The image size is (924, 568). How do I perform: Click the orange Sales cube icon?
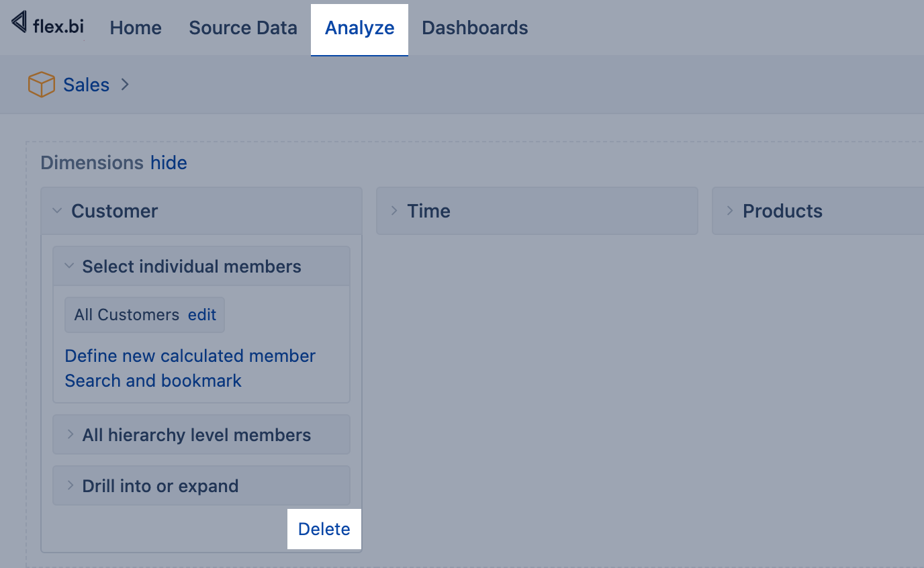click(x=41, y=85)
